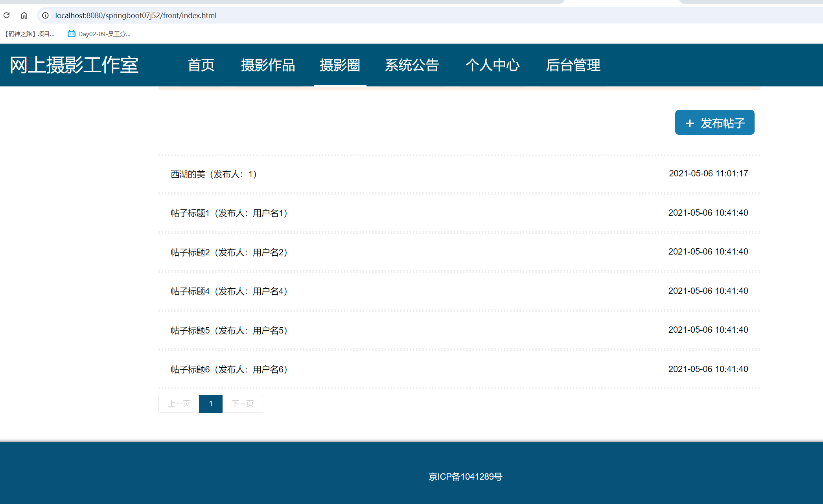
Task: Navigate to 首页
Action: (x=201, y=65)
